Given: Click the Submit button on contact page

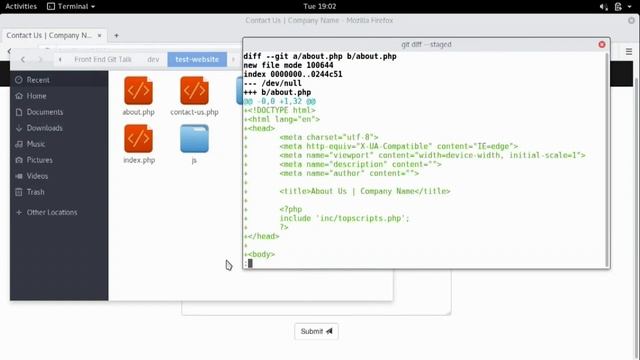Looking at the screenshot, I should pyautogui.click(x=316, y=331).
